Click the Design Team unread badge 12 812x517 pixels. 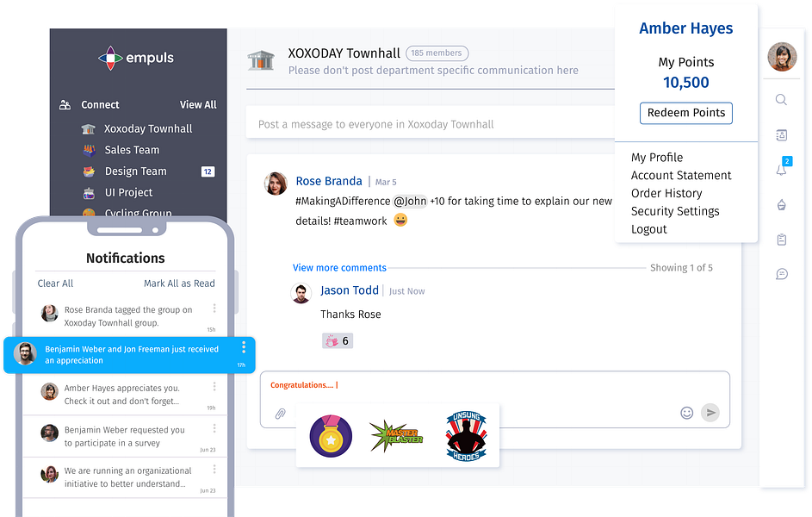pyautogui.click(x=208, y=171)
